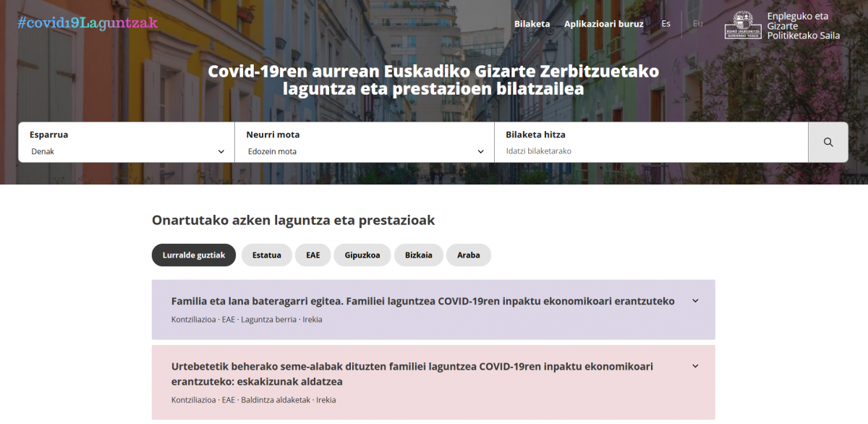This screenshot has height=424, width=868.
Task: Filter results by Estatua
Action: 266,255
